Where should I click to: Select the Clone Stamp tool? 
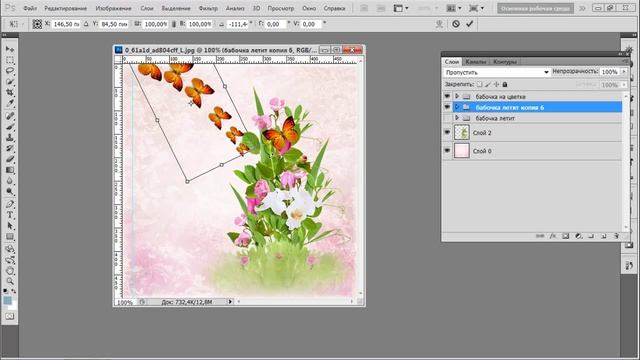10,138
